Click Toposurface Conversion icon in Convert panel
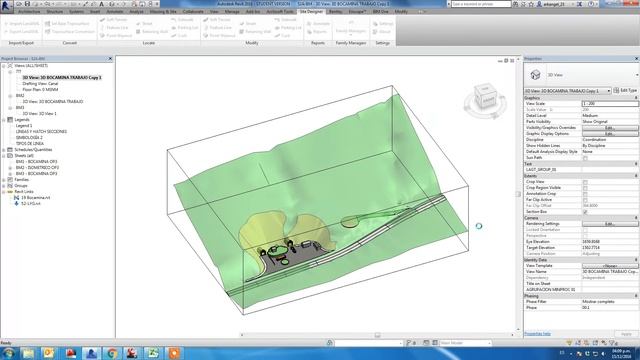Viewport: 640px width, 360px height. (47, 31)
